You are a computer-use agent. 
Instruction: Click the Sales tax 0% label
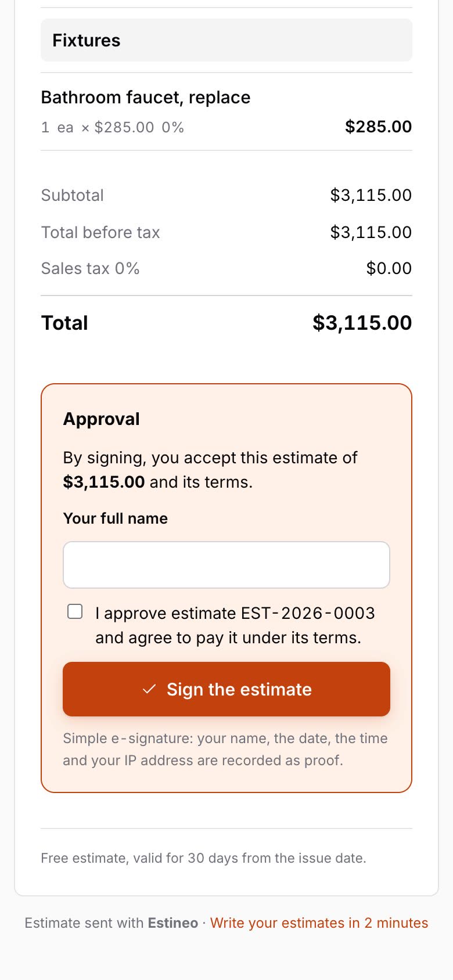pos(90,268)
